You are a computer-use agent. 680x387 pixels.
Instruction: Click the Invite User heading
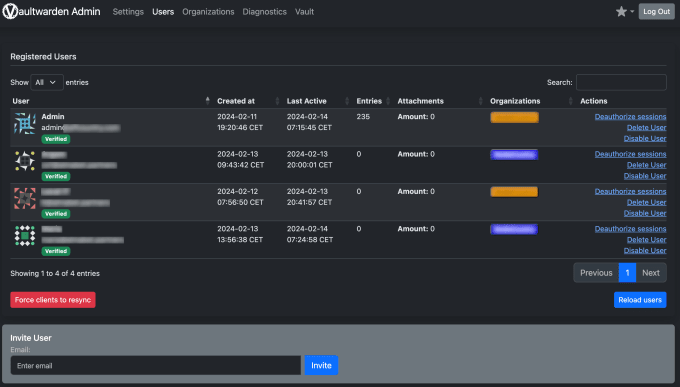[31, 338]
